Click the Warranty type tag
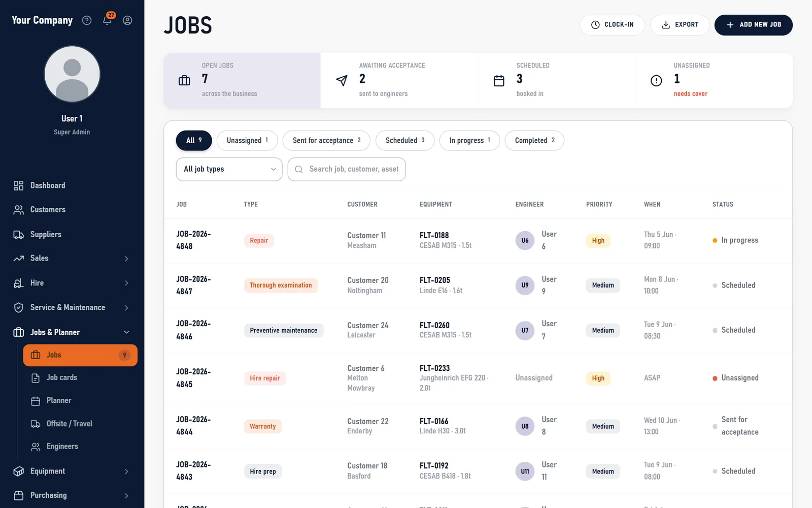The image size is (812, 508). 263,427
